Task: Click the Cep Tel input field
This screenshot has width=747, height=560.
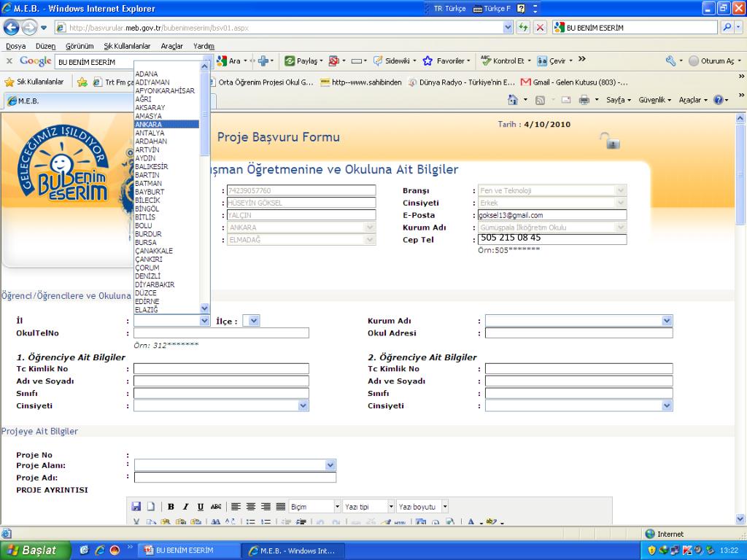Action: (x=552, y=239)
